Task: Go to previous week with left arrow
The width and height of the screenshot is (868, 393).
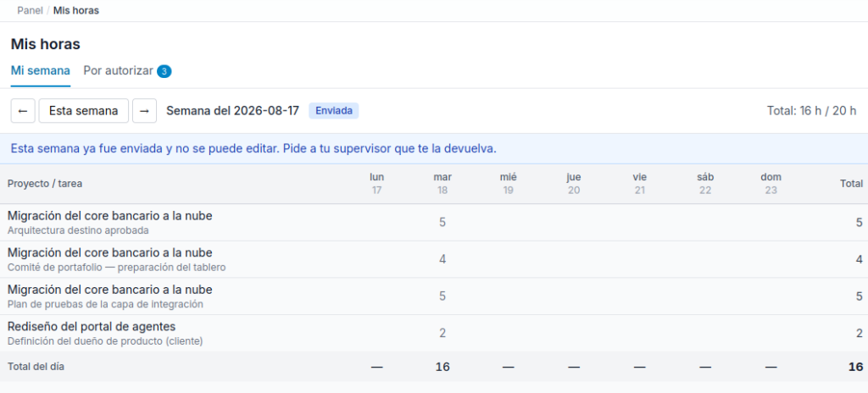Action: click(23, 111)
